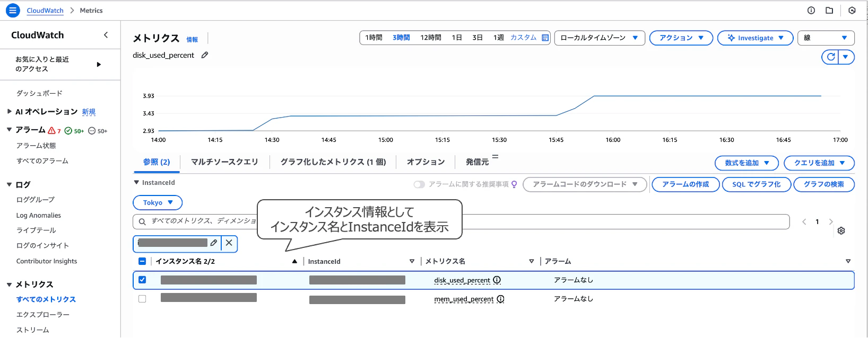Image resolution: width=868 pixels, height=338 pixels.
Task: Show info for mem_used_percent metric
Action: 500,299
